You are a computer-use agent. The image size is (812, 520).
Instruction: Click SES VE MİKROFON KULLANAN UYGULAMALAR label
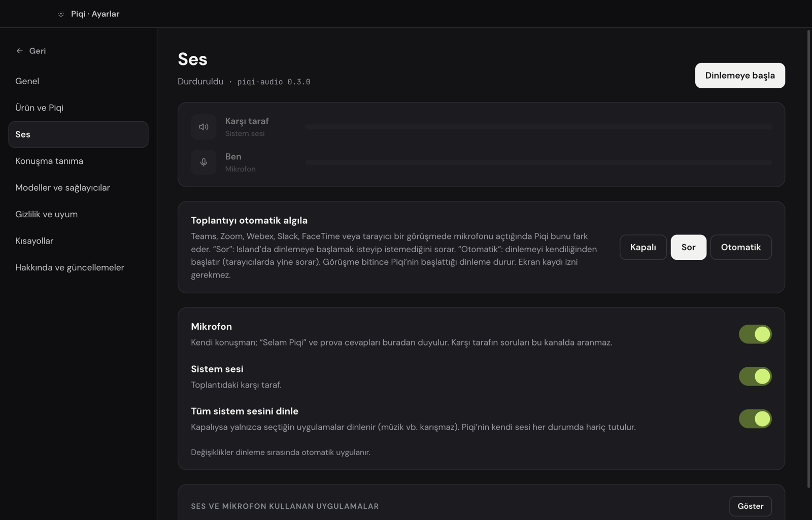click(285, 506)
